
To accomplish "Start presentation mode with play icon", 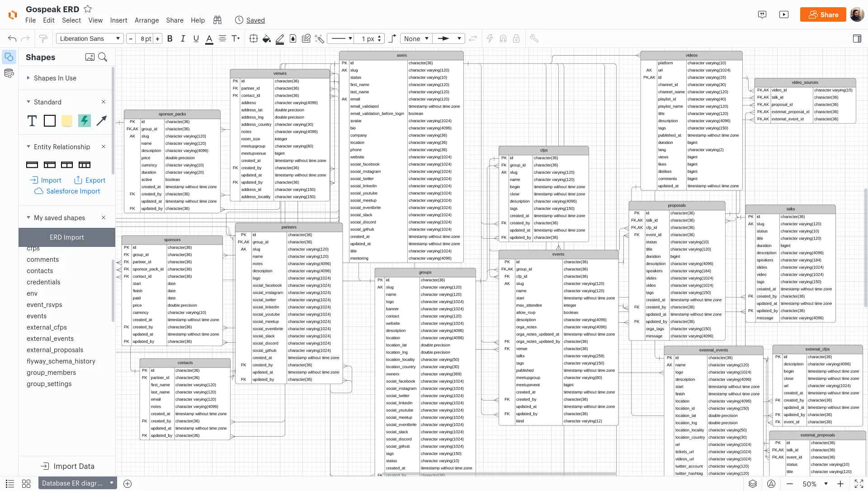I will point(784,15).
